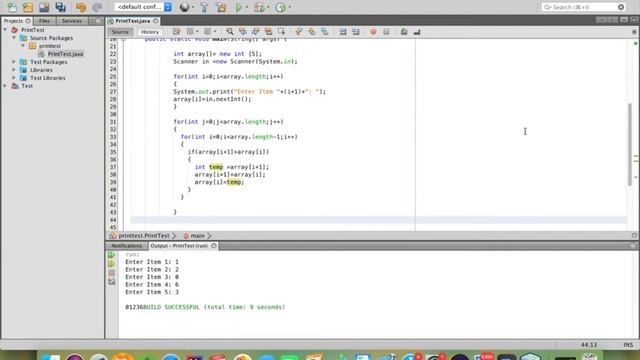The image size is (640, 360).
Task: Expand the Libraries node
Action: 14,70
